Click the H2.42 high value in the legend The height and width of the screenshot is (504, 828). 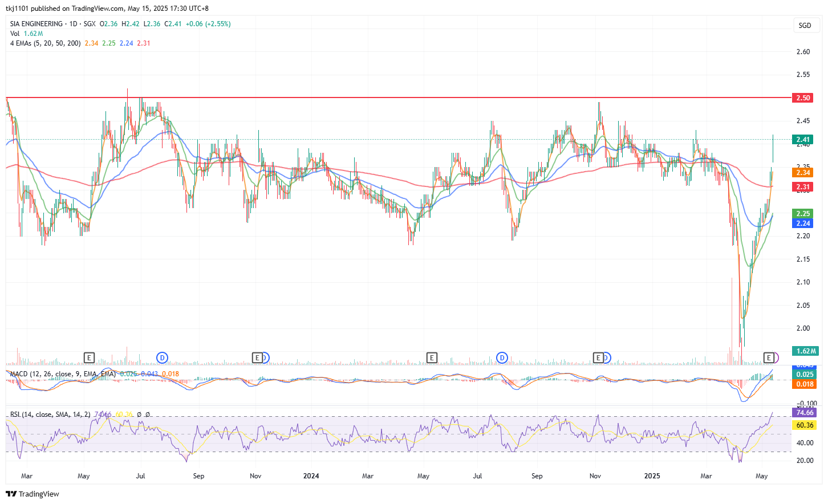(131, 24)
